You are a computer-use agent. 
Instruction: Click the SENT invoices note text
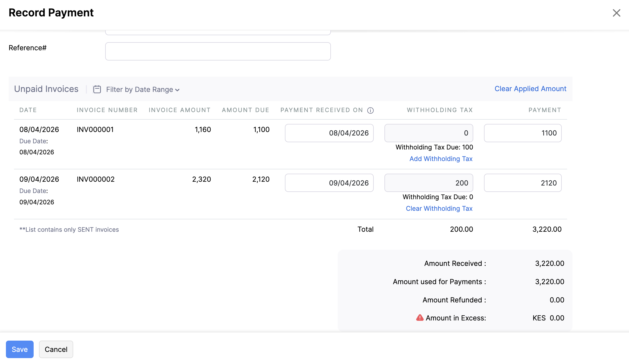(69, 230)
